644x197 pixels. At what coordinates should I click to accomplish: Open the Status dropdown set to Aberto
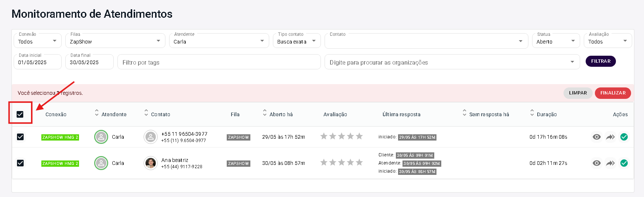[556, 41]
